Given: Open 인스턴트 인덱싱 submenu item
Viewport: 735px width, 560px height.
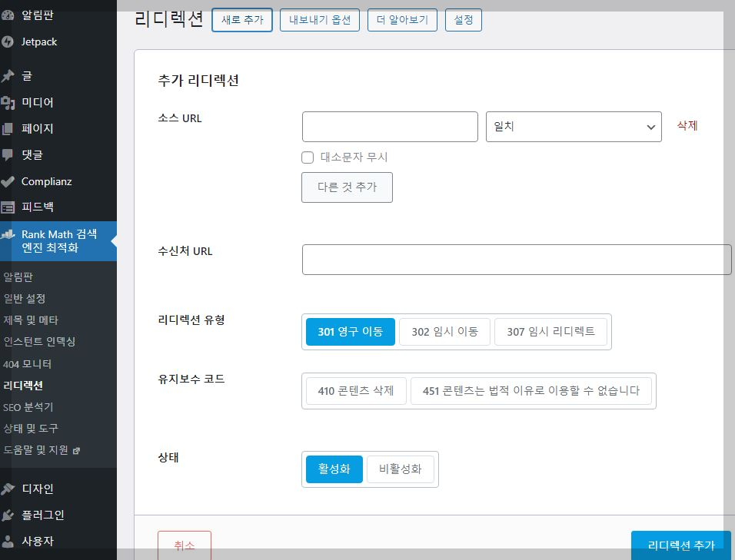Looking at the screenshot, I should (x=39, y=342).
